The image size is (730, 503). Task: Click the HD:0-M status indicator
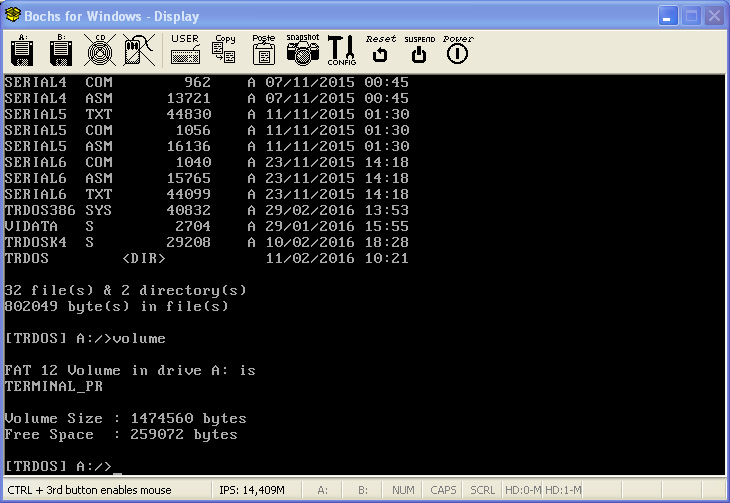(523, 490)
